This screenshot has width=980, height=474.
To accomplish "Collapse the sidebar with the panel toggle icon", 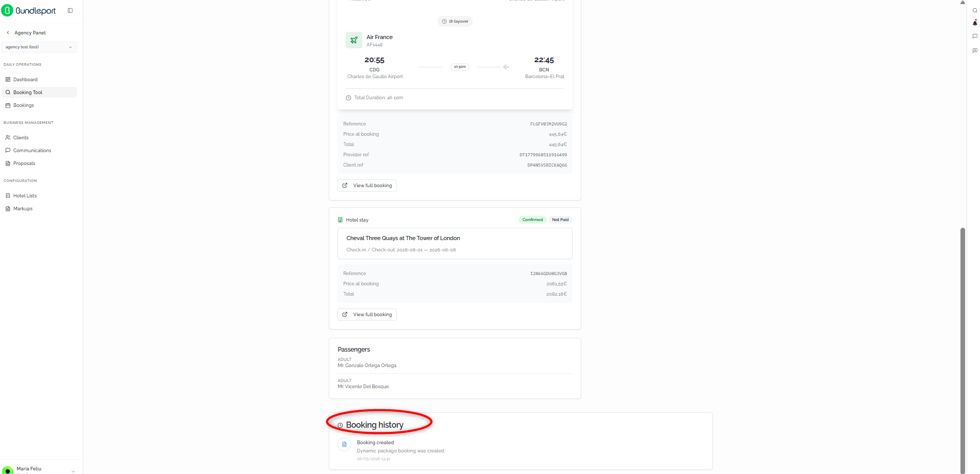I will tap(70, 10).
